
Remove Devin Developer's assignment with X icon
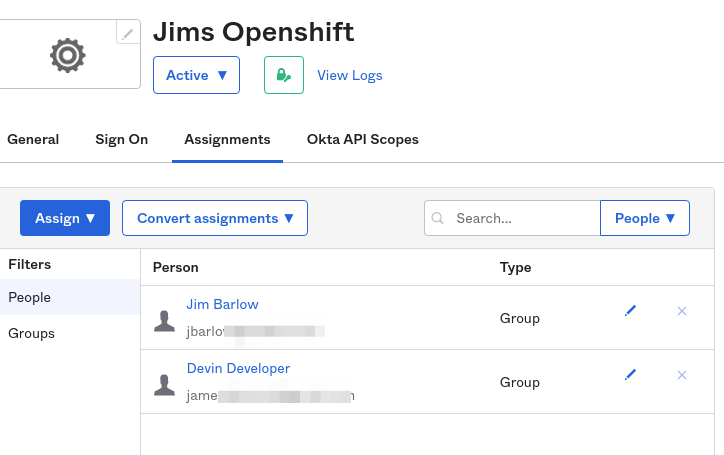pyautogui.click(x=682, y=375)
